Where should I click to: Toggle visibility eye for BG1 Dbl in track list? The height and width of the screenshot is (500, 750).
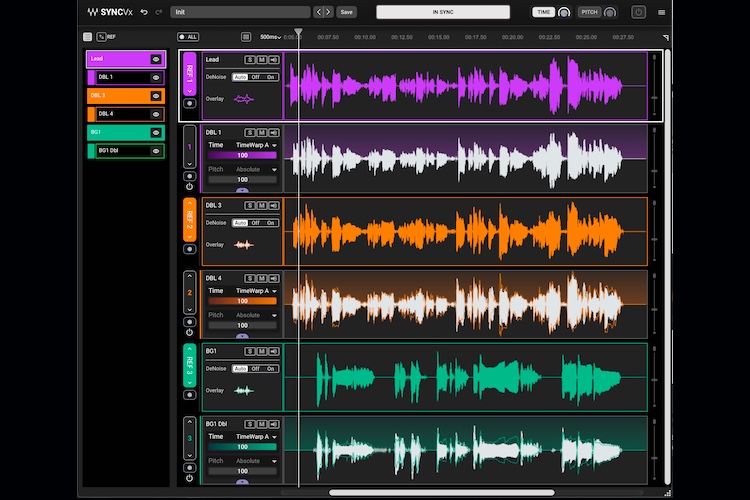pos(156,151)
